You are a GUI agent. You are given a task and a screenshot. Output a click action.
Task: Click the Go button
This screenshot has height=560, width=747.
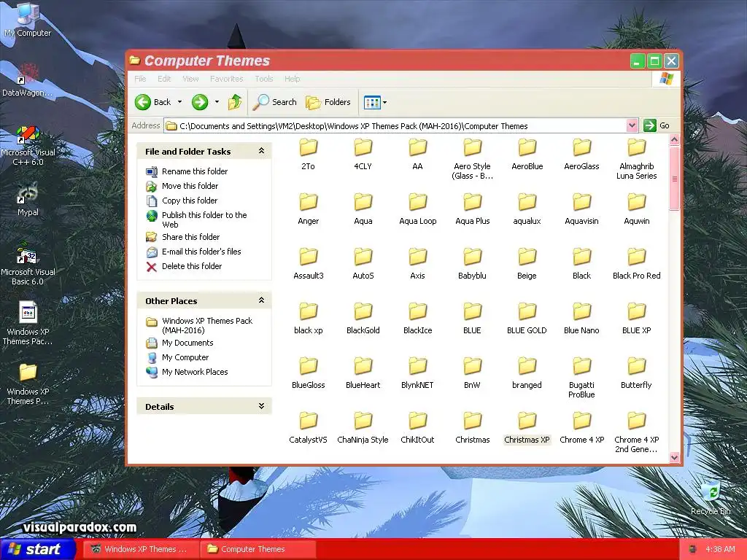[657, 125]
